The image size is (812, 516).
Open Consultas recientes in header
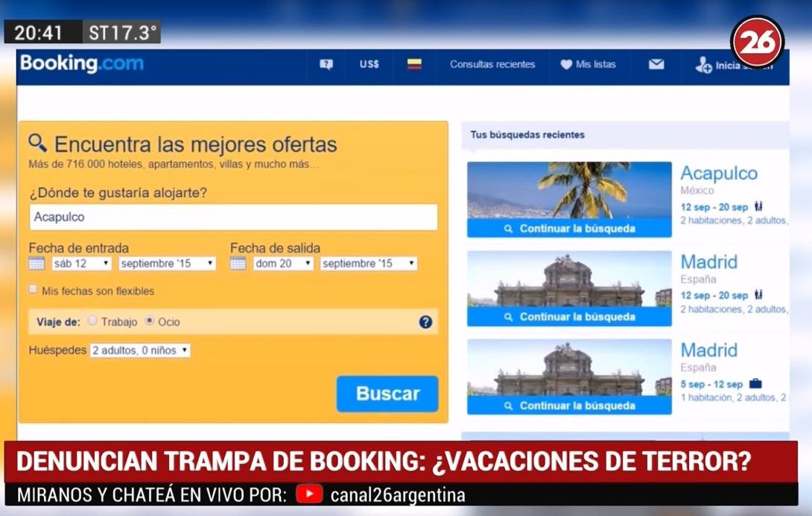pyautogui.click(x=492, y=64)
